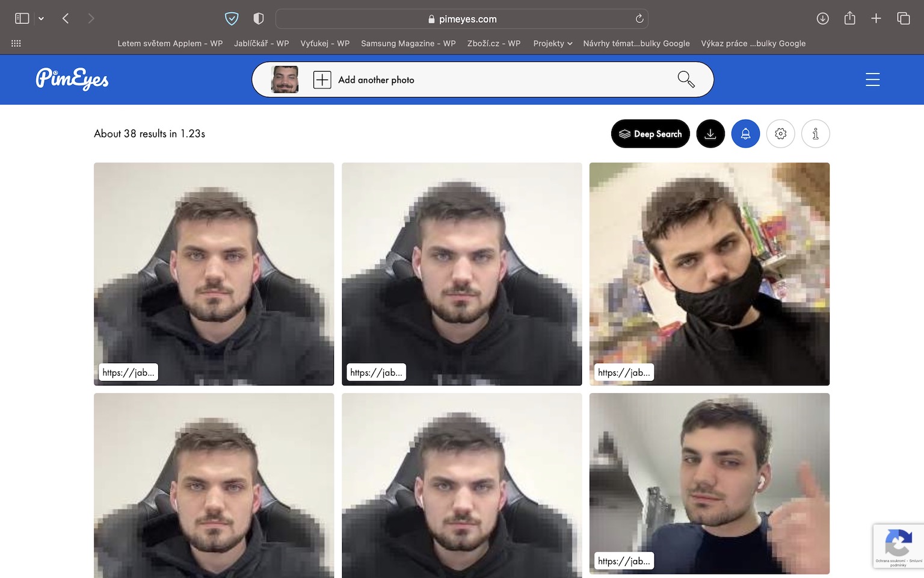Image resolution: width=924 pixels, height=578 pixels.
Task: Open the Výkaz práce bookmark
Action: [x=753, y=43]
